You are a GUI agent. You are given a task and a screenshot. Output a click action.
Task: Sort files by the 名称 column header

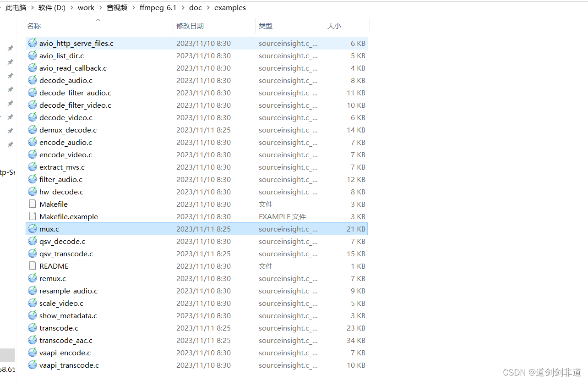click(x=34, y=26)
